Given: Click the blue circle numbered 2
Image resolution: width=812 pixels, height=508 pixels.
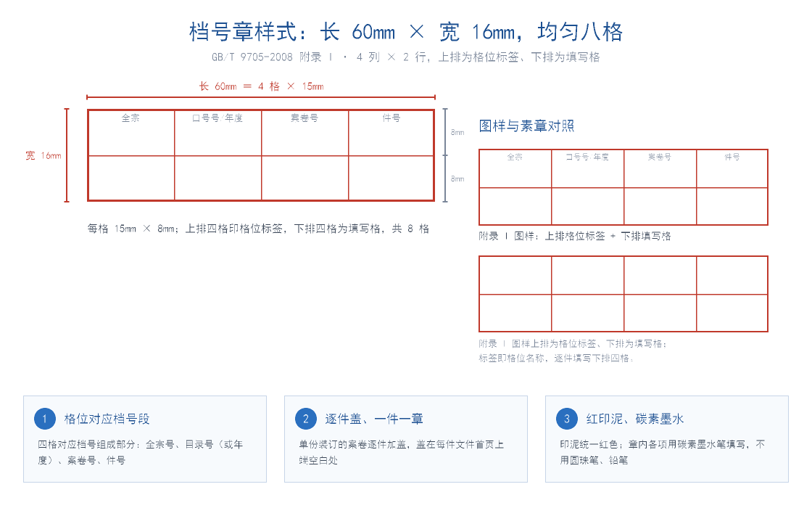Looking at the screenshot, I should (305, 419).
